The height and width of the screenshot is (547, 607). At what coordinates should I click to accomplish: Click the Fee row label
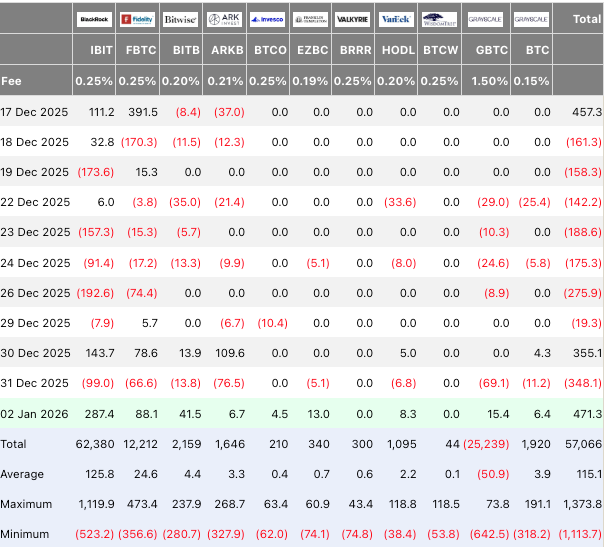pyautogui.click(x=11, y=80)
